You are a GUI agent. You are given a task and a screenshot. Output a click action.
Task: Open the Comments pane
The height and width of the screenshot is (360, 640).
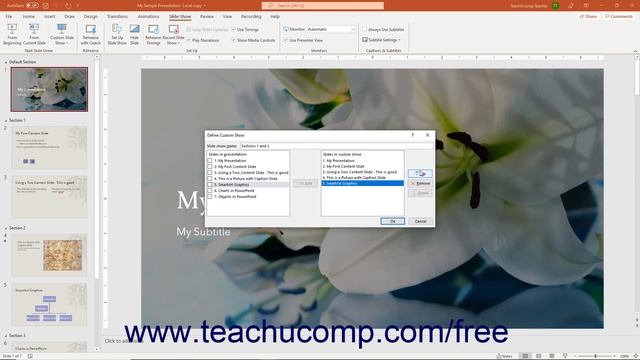[x=619, y=16]
